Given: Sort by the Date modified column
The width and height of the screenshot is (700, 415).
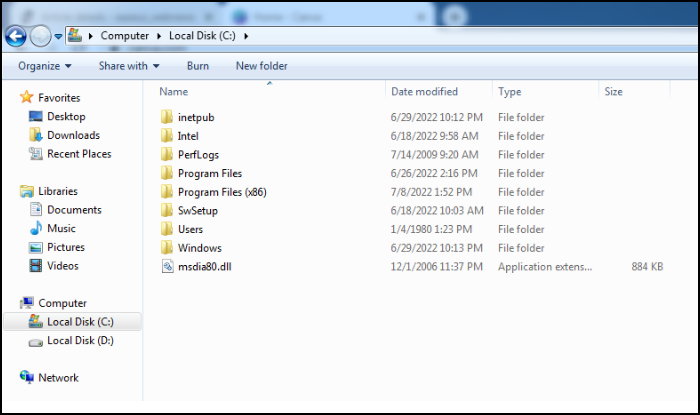Looking at the screenshot, I should [424, 92].
